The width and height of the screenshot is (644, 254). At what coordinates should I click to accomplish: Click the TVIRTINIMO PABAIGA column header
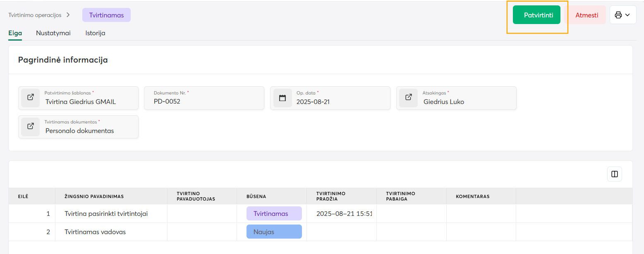pos(412,196)
